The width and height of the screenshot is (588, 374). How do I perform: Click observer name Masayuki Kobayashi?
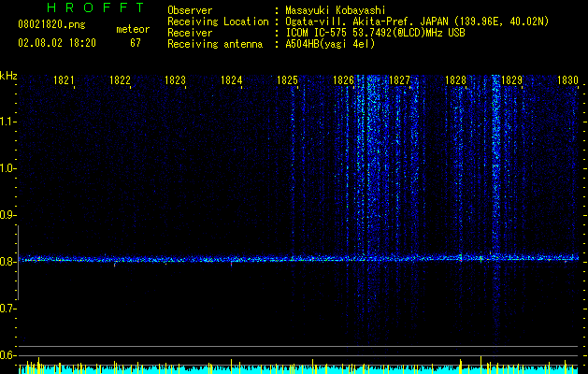[336, 10]
